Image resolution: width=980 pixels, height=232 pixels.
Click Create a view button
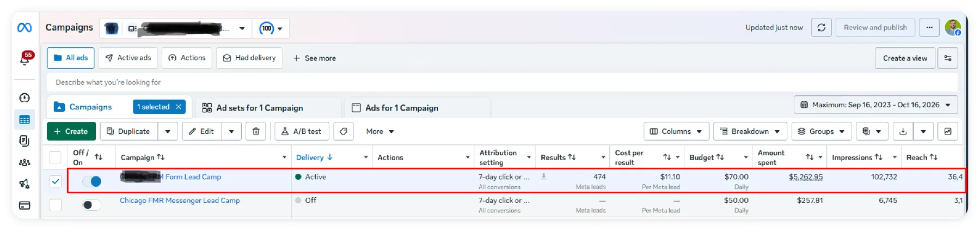905,58
